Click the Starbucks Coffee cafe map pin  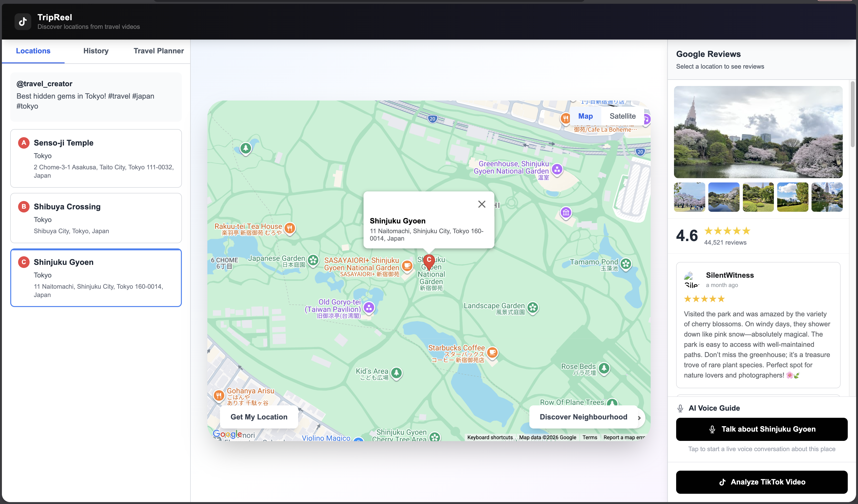tap(492, 352)
